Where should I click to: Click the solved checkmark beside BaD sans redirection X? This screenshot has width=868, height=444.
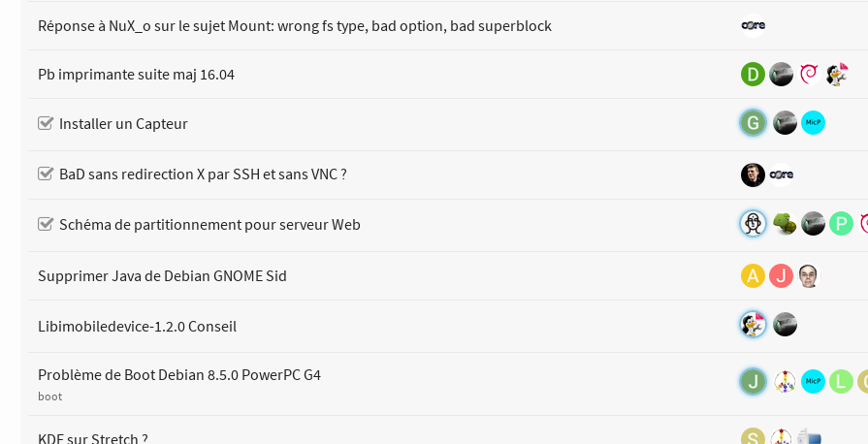(x=46, y=174)
